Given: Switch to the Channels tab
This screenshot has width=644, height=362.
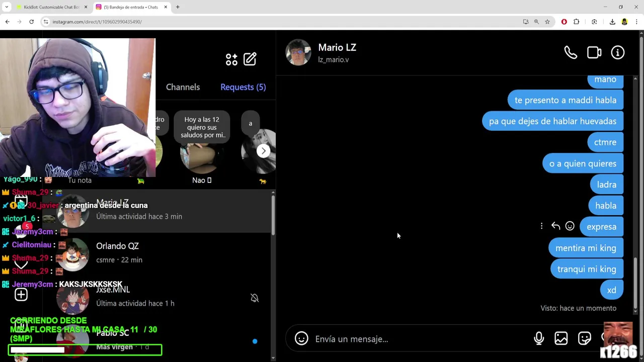Looking at the screenshot, I should tap(183, 87).
